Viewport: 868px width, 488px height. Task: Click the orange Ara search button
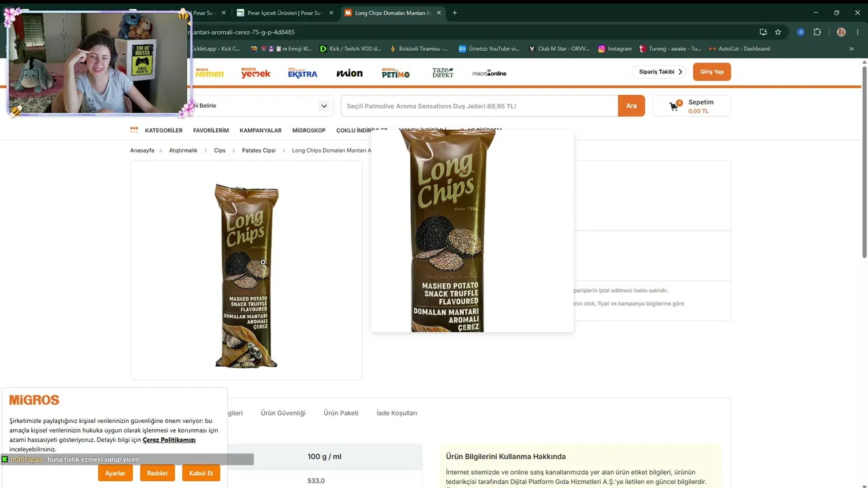[631, 106]
